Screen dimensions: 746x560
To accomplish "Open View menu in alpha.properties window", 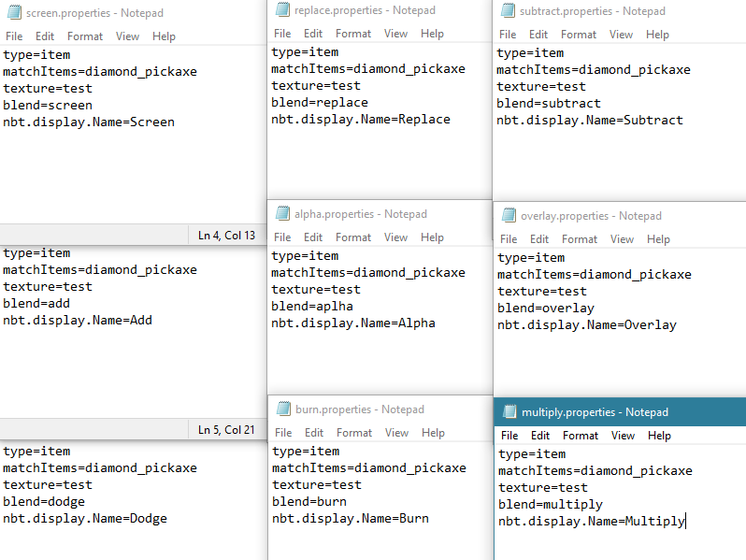I will (x=395, y=237).
